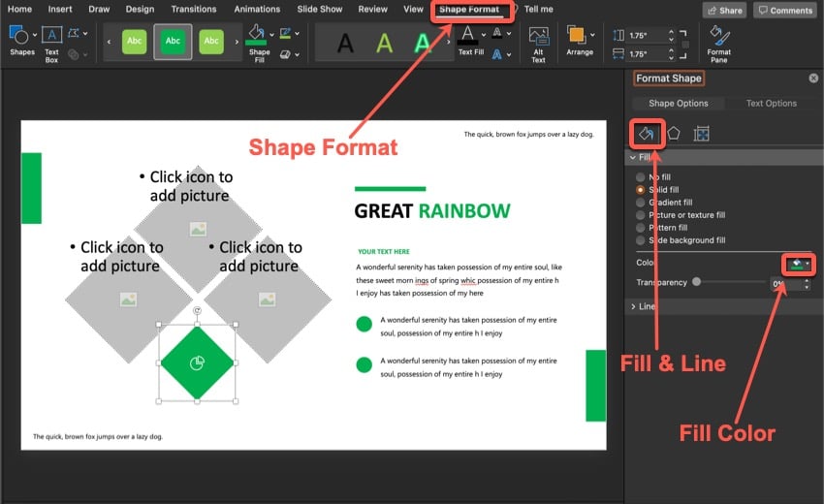Image resolution: width=824 pixels, height=504 pixels.
Task: Click the Share button
Action: point(724,11)
